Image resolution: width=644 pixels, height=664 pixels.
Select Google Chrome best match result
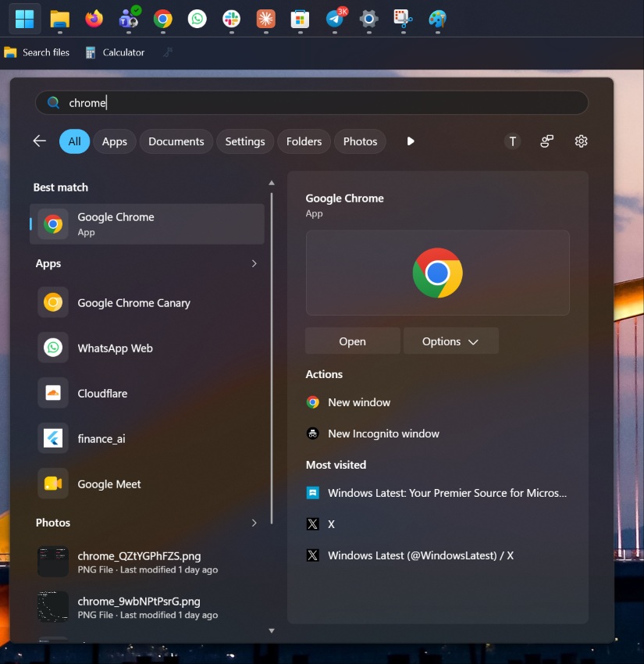tap(147, 224)
